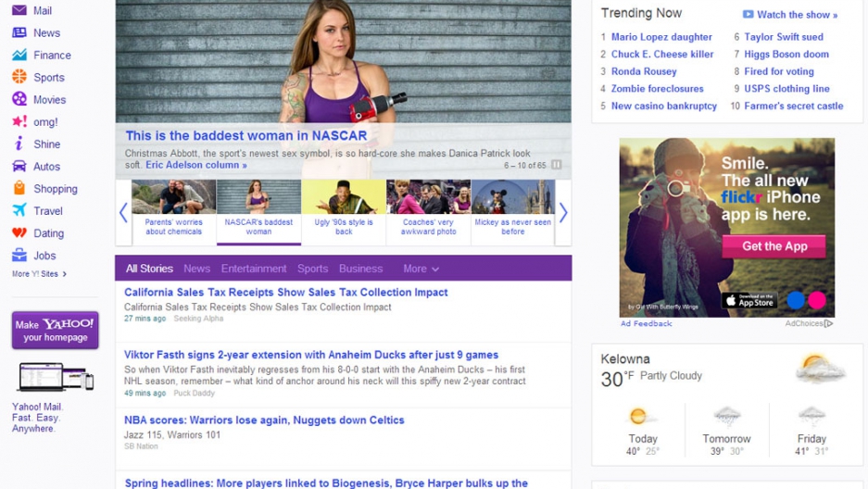Screen dimensions: 868x489
Task: Open trending topic Taylor Swift sued
Action: click(784, 37)
